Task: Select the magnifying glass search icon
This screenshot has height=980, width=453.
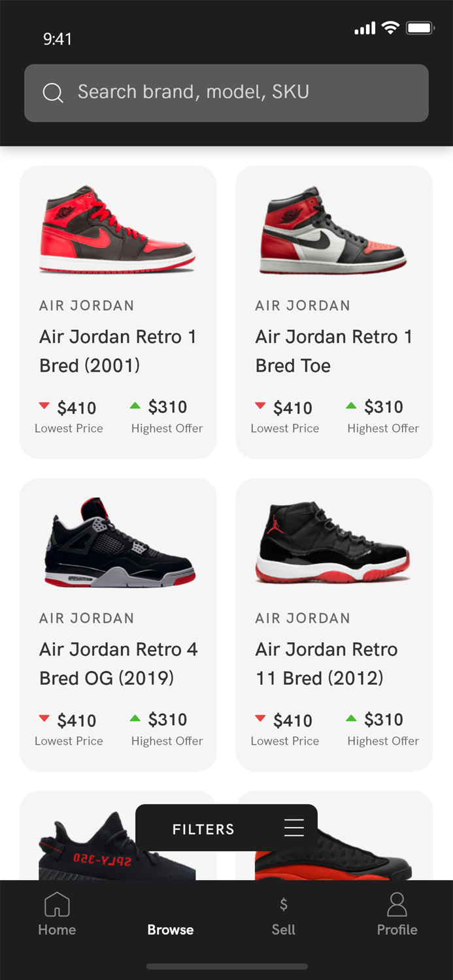Action: 52,92
